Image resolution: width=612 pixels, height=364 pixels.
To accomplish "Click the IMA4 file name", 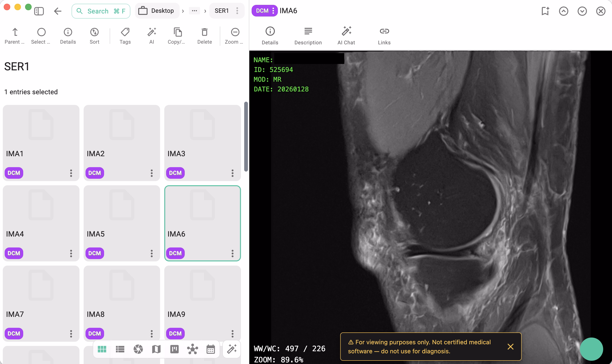I will pos(15,234).
